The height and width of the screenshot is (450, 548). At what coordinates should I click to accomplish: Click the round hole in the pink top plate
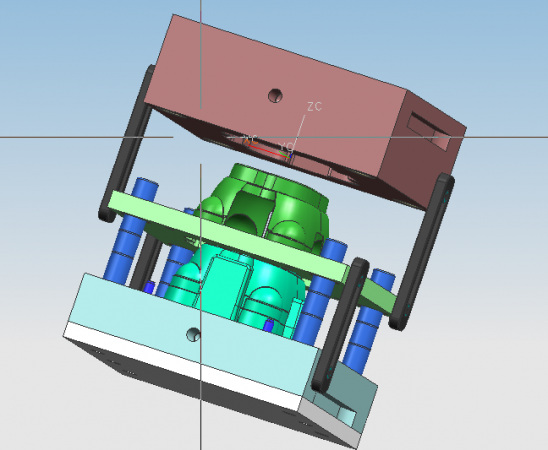(275, 95)
